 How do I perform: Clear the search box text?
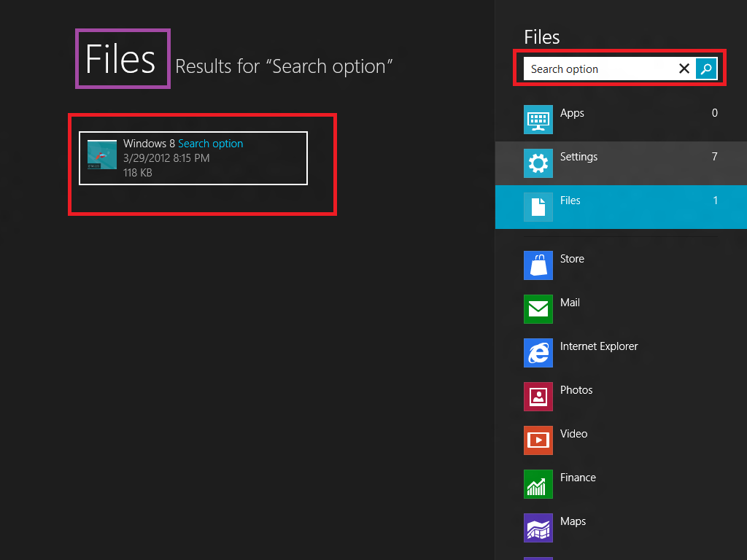[684, 69]
